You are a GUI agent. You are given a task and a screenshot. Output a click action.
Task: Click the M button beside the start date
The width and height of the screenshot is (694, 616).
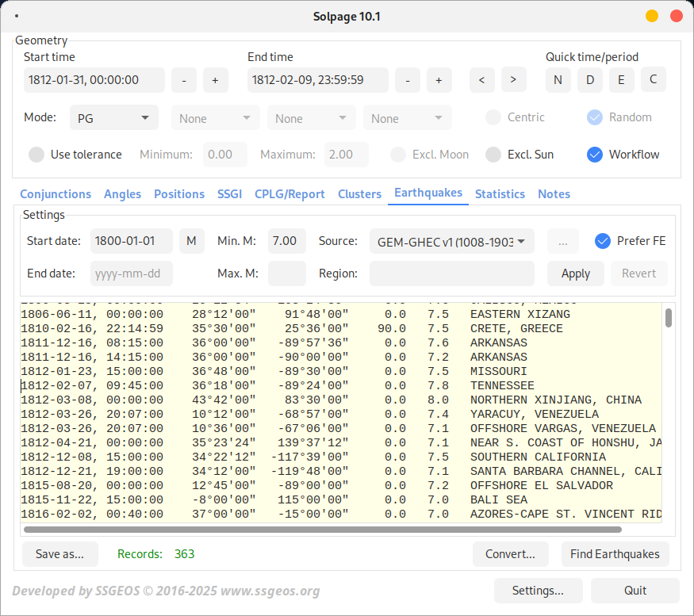click(191, 240)
